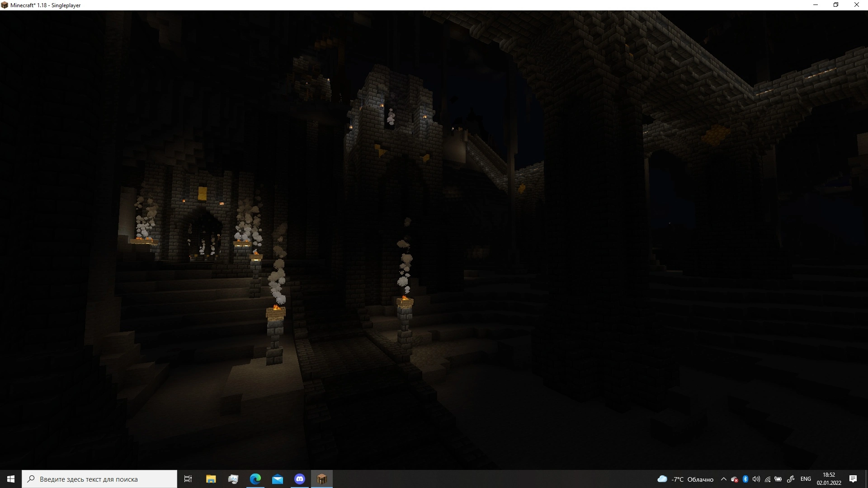The height and width of the screenshot is (488, 868).
Task: Click Minecraft window title bar icon
Action: click(x=5, y=5)
